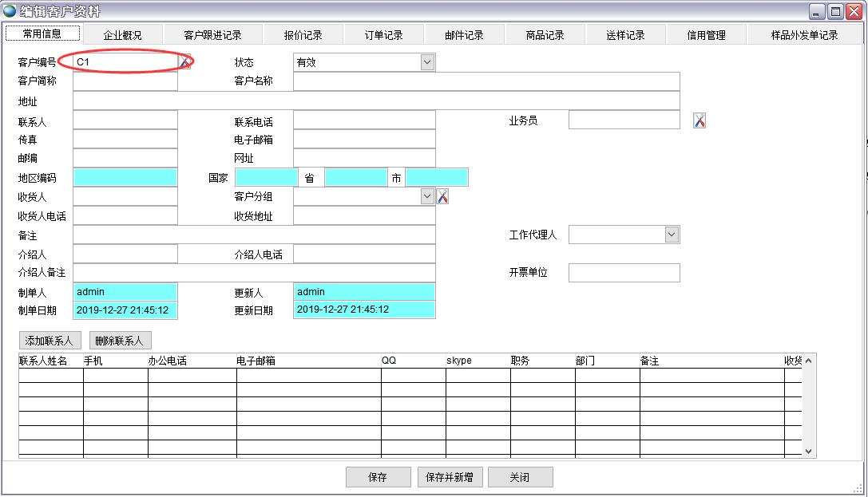Select the 订单记录 tab
Screen dimensions: 868x497
384,35
